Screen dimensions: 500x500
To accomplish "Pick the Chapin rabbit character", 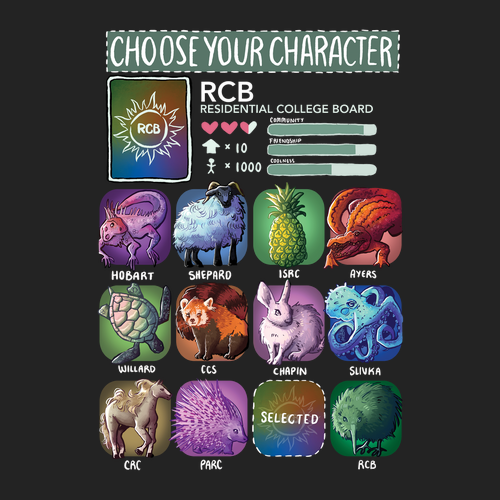I will pyautogui.click(x=289, y=323).
